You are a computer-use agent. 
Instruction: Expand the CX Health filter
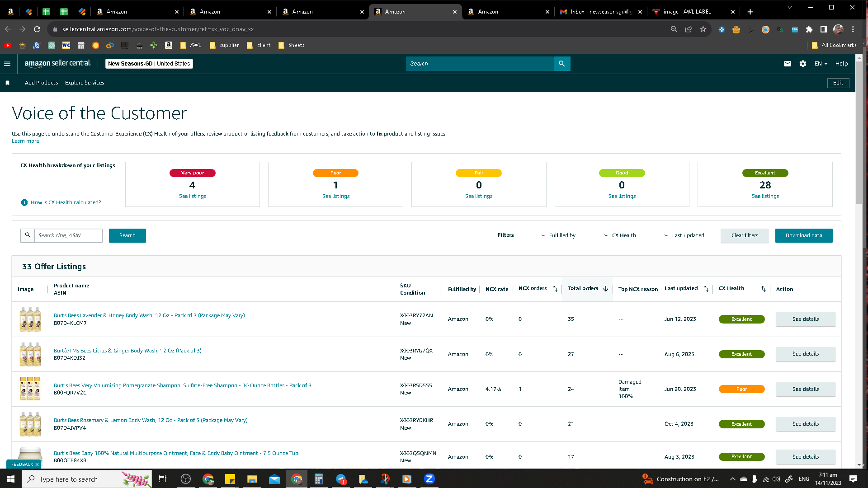pos(620,235)
